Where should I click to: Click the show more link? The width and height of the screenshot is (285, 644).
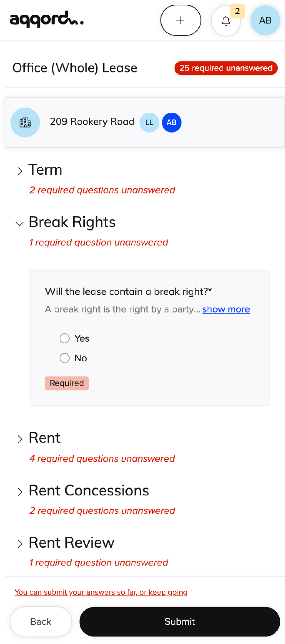pos(226,309)
